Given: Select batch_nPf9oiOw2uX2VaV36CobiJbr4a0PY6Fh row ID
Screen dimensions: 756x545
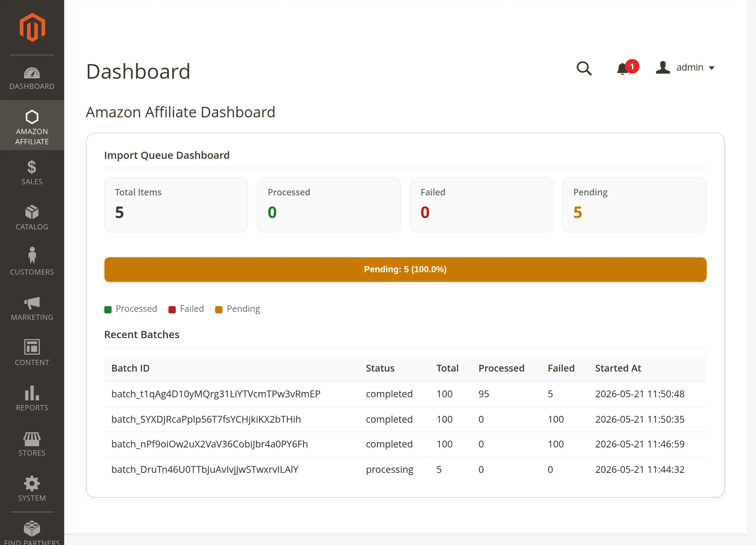Looking at the screenshot, I should [209, 444].
